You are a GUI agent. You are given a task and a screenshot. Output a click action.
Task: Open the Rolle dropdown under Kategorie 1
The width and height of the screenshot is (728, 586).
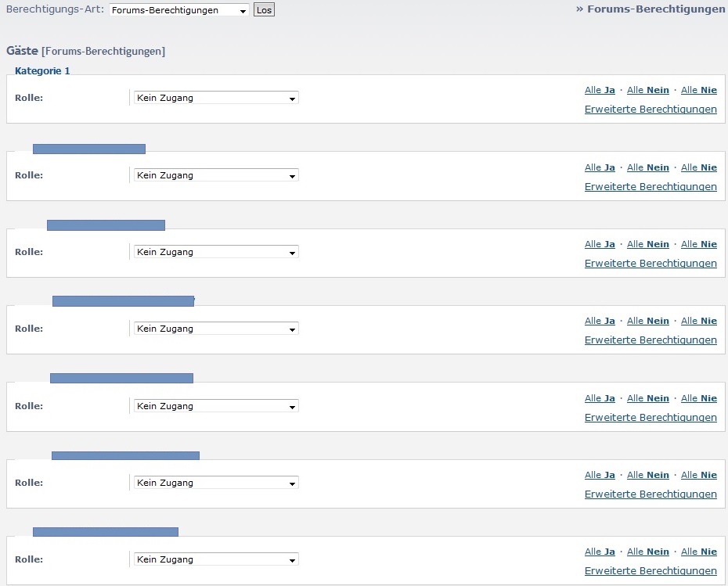coord(215,98)
